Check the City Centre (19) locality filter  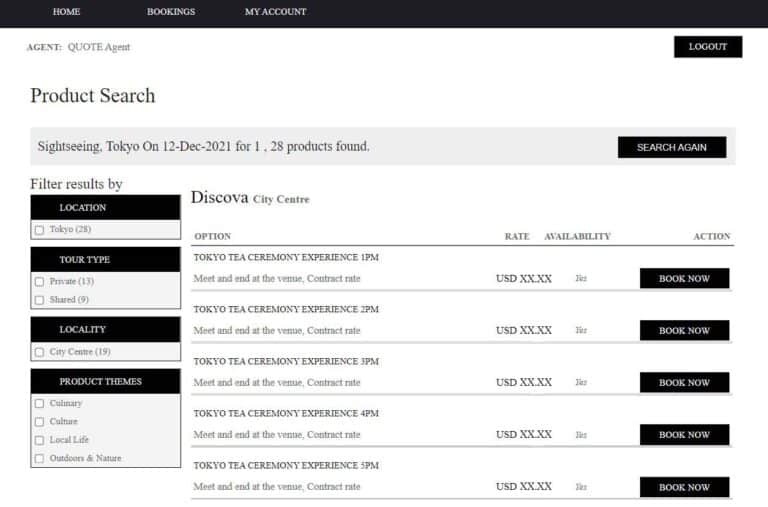(40, 352)
